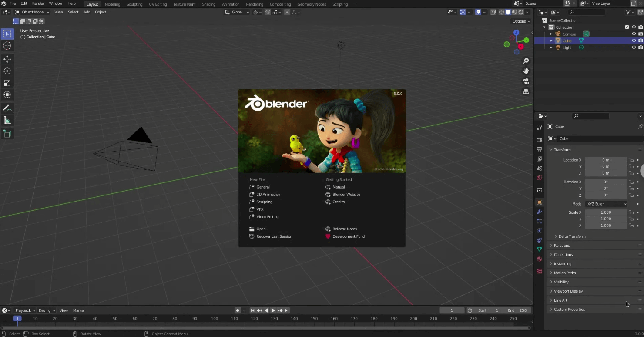Switch to the Geometry Nodes workspace tab

(x=312, y=4)
